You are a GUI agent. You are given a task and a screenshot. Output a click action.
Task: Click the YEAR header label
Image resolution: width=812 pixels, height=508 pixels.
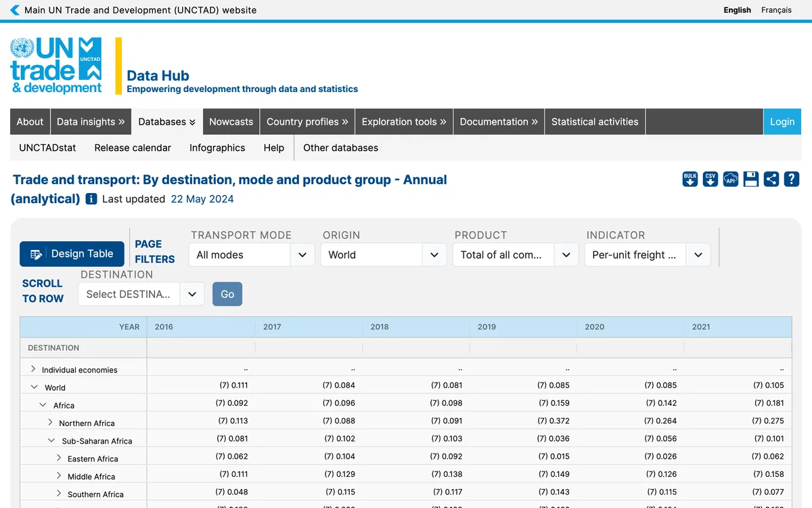pos(129,326)
